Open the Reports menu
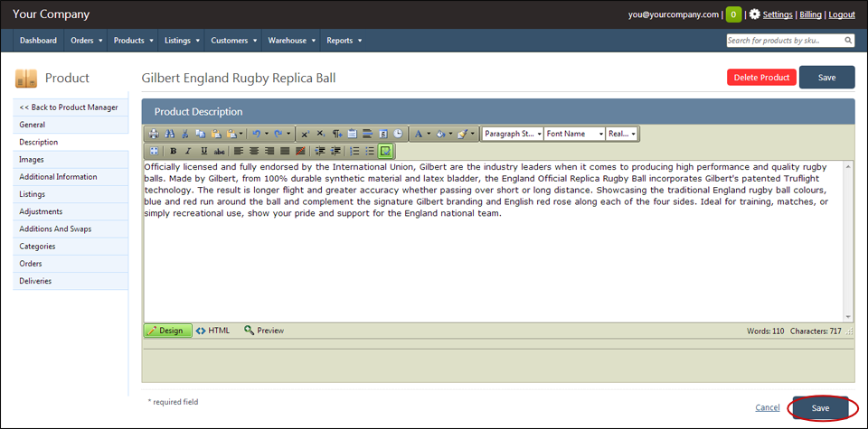868x429 pixels. pyautogui.click(x=344, y=41)
